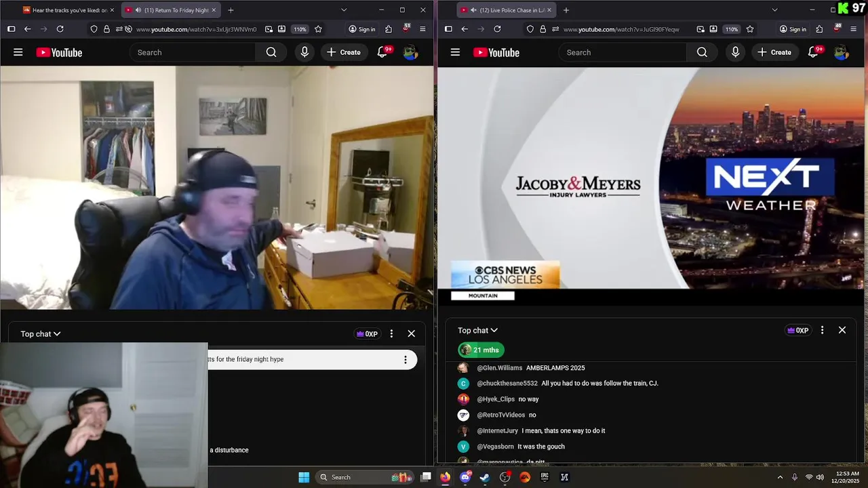Viewport: 868px width, 488px height.
Task: Open options on pinned Friday night hype message
Action: tap(406, 360)
